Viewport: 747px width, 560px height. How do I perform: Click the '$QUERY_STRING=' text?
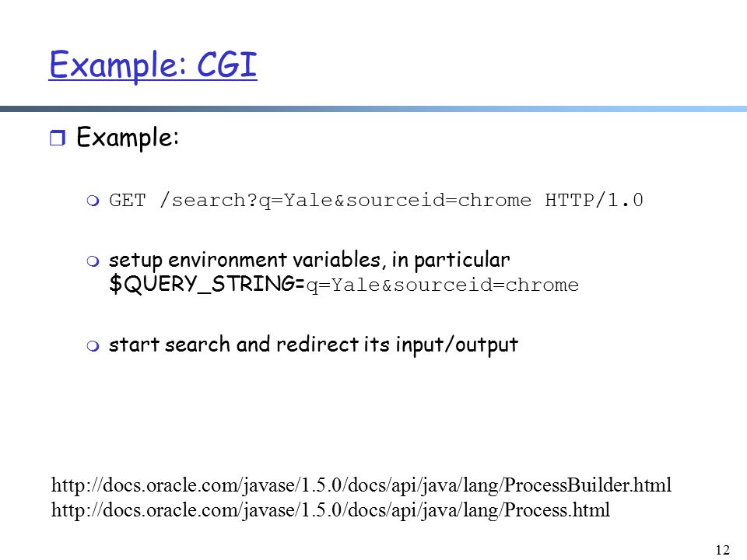pyautogui.click(x=207, y=285)
